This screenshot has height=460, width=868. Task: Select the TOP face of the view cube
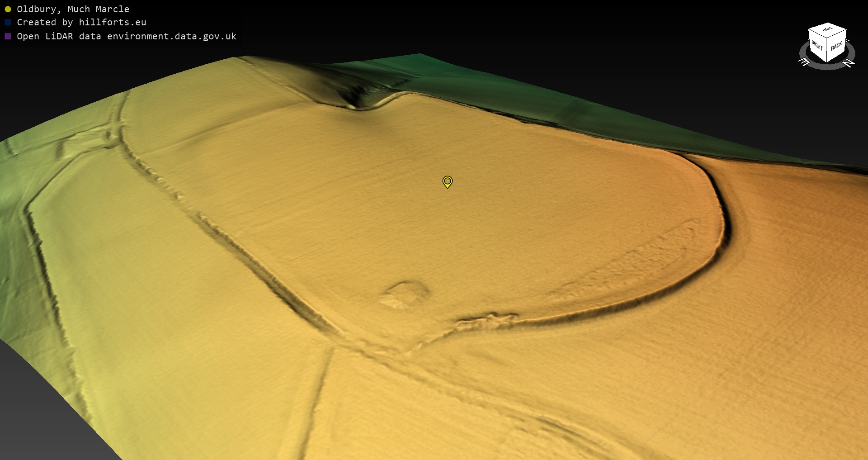click(x=827, y=29)
